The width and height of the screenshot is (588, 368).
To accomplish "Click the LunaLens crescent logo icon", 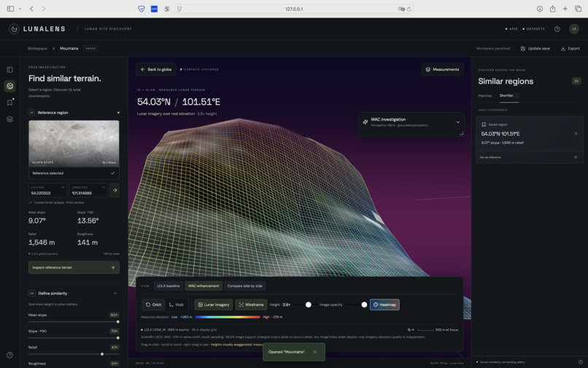I will [14, 29].
